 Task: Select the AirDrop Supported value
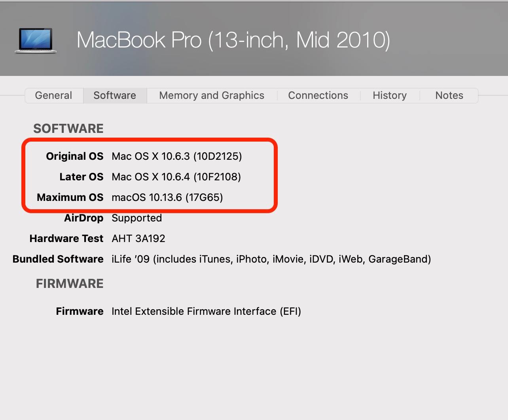(x=137, y=218)
